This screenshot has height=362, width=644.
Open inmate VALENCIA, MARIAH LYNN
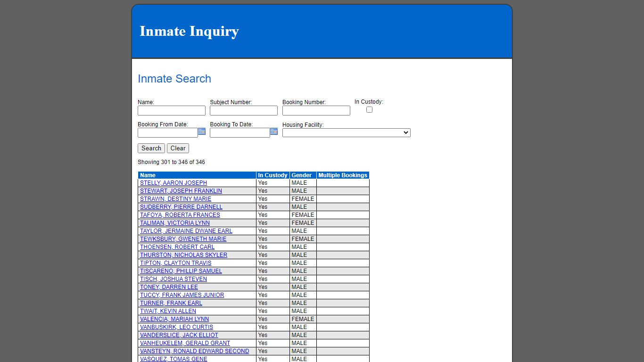(174, 319)
